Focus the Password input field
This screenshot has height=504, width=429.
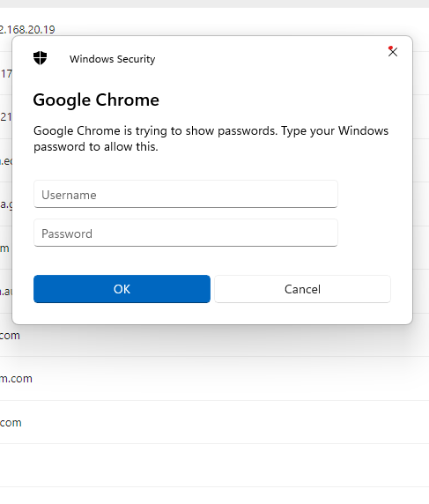(x=186, y=233)
